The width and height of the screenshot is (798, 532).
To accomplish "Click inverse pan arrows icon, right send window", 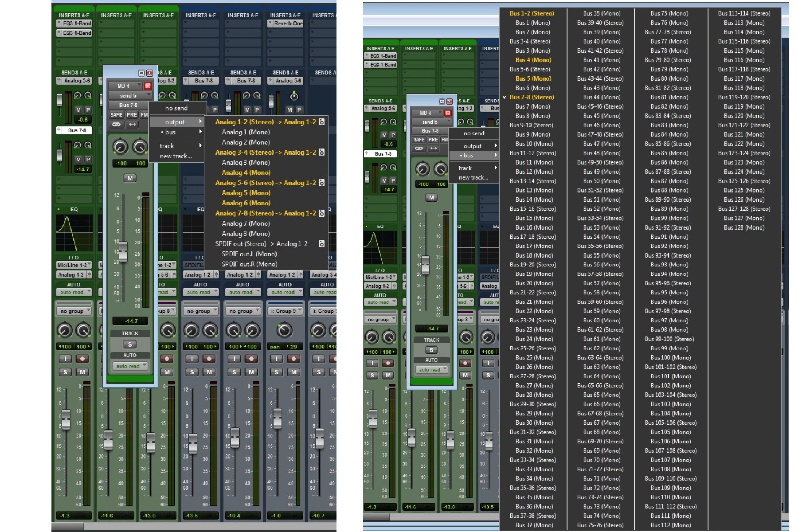I will pos(434,149).
